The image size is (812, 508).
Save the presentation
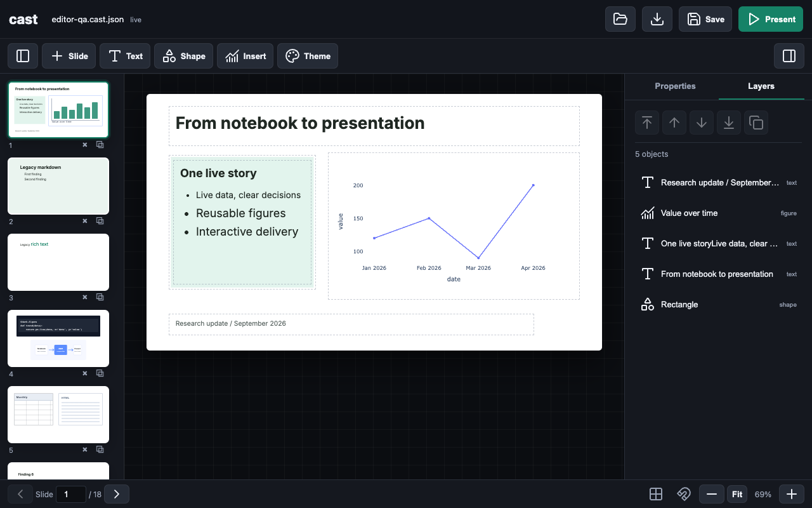705,19
